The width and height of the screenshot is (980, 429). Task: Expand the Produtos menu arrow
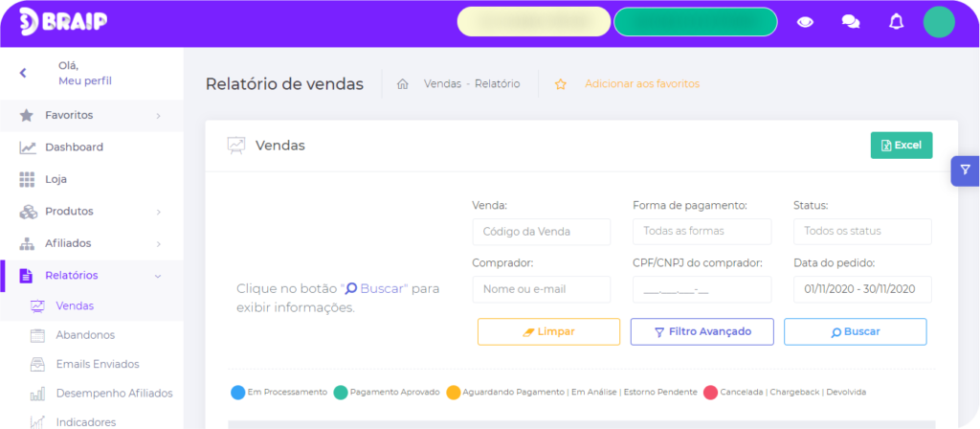point(158,212)
